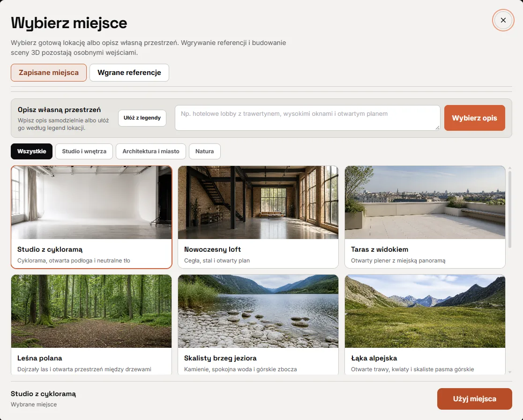Screen dimensions: 523x420
Task: Filter by Studio i wnętrza
Action: tap(84, 151)
